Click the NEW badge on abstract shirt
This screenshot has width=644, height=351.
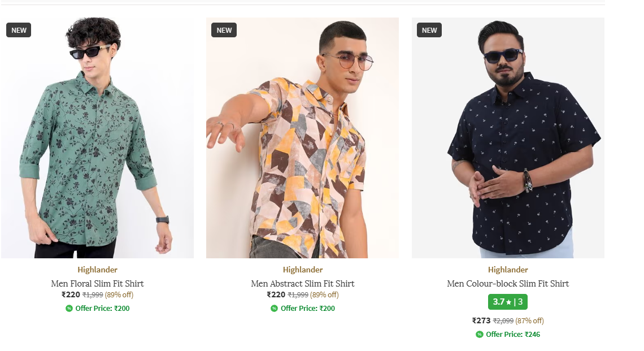(224, 30)
